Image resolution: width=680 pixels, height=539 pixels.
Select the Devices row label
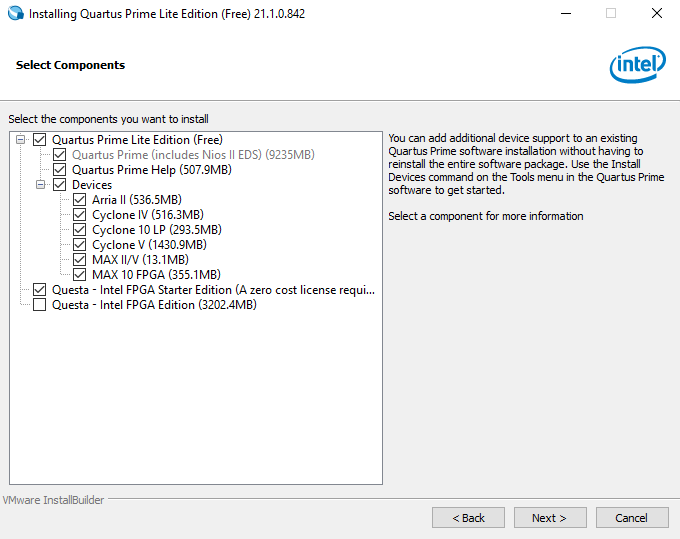[x=92, y=185]
